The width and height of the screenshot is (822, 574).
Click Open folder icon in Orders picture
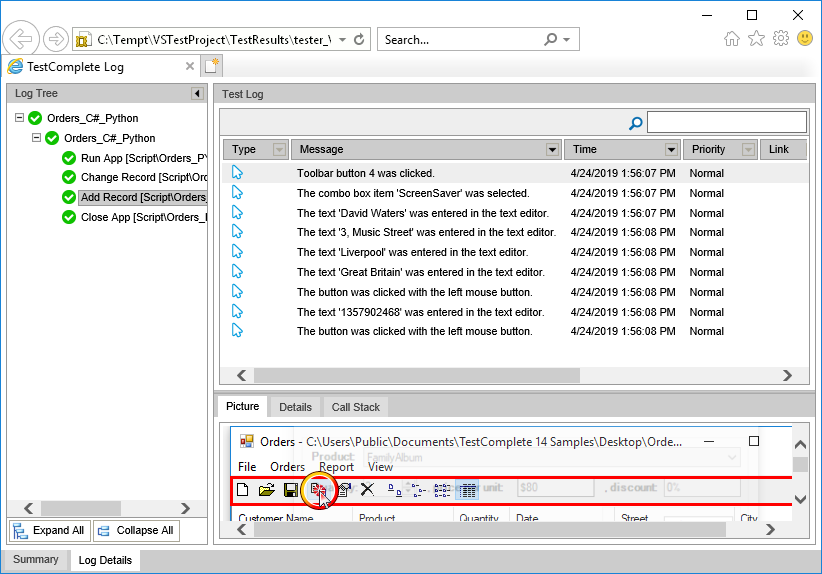(266, 490)
